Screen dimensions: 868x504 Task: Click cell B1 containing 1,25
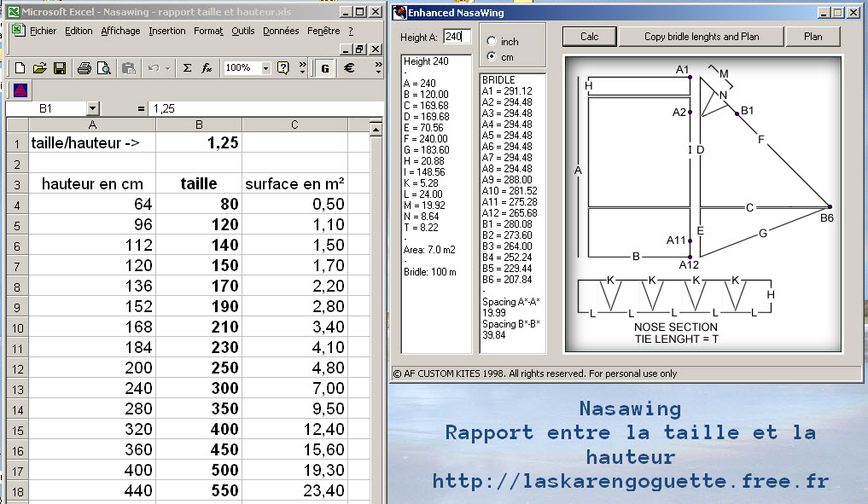coord(199,142)
